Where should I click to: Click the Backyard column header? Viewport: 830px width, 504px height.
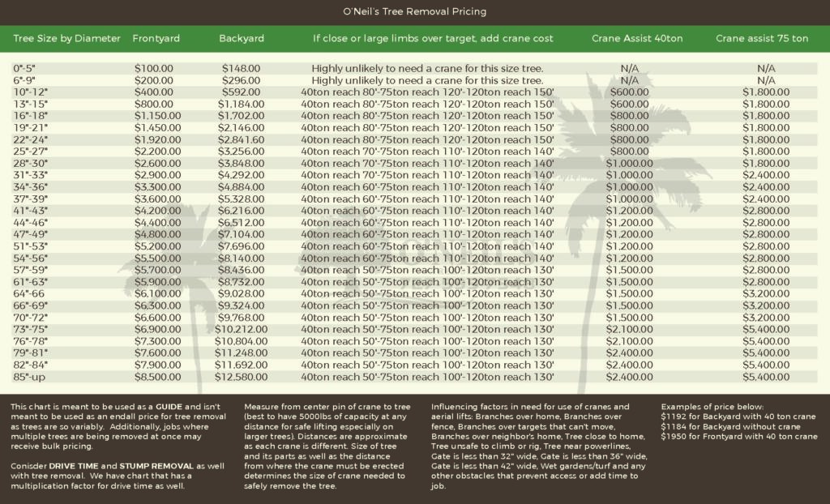point(242,38)
